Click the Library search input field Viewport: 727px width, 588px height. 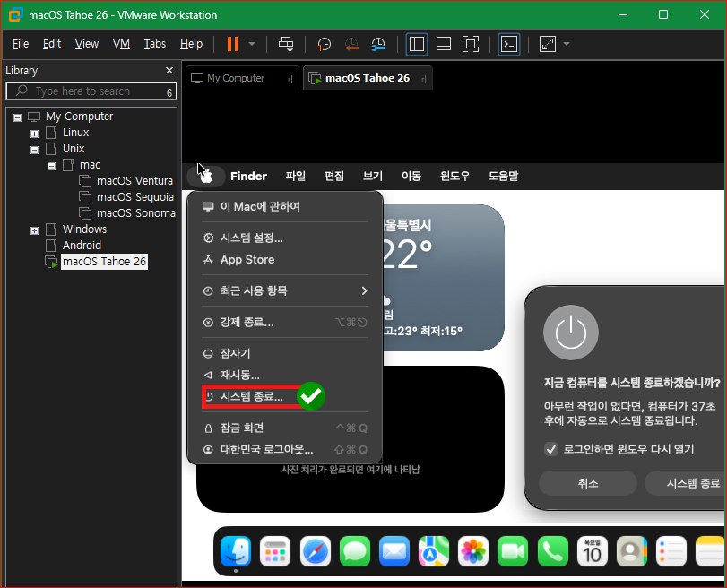(x=91, y=91)
